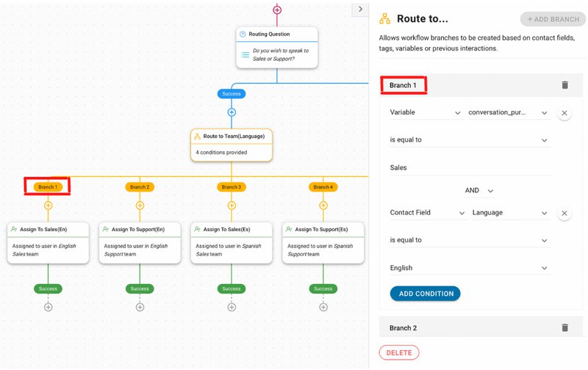
Task: Open the English language value dropdown
Action: pyautogui.click(x=469, y=268)
